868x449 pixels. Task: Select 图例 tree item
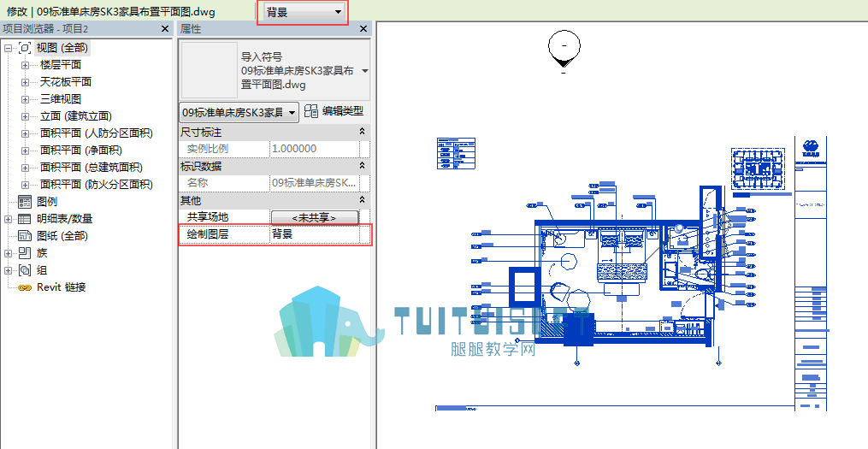click(47, 202)
